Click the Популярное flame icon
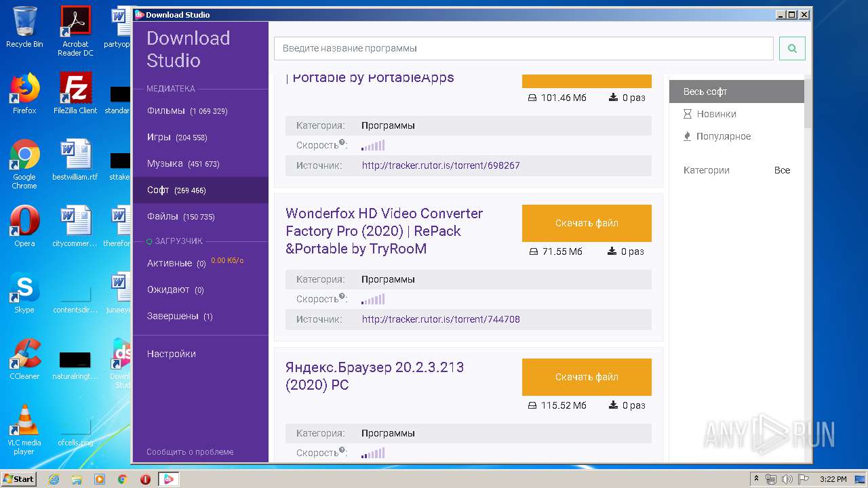Screen dimensions: 868x488 click(688, 136)
